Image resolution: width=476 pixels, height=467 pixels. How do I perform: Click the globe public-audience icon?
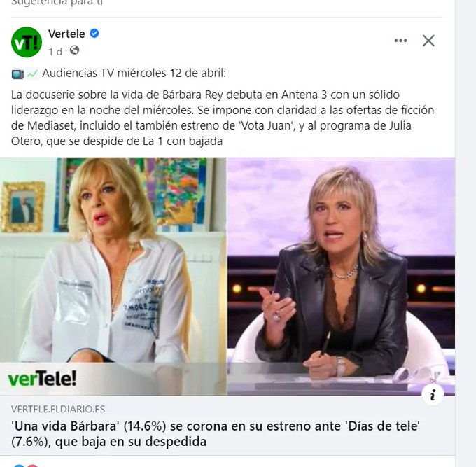click(74, 50)
